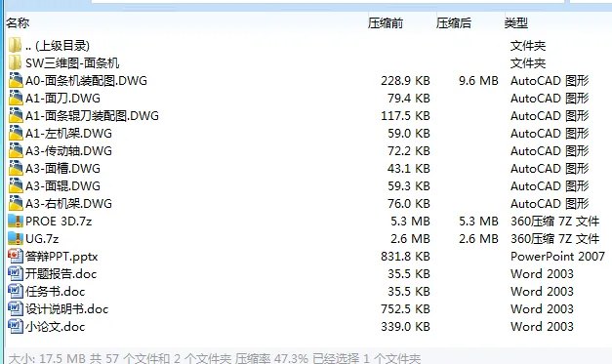The height and width of the screenshot is (364, 612).
Task: Sort by the 类型 column header
Action: [516, 23]
